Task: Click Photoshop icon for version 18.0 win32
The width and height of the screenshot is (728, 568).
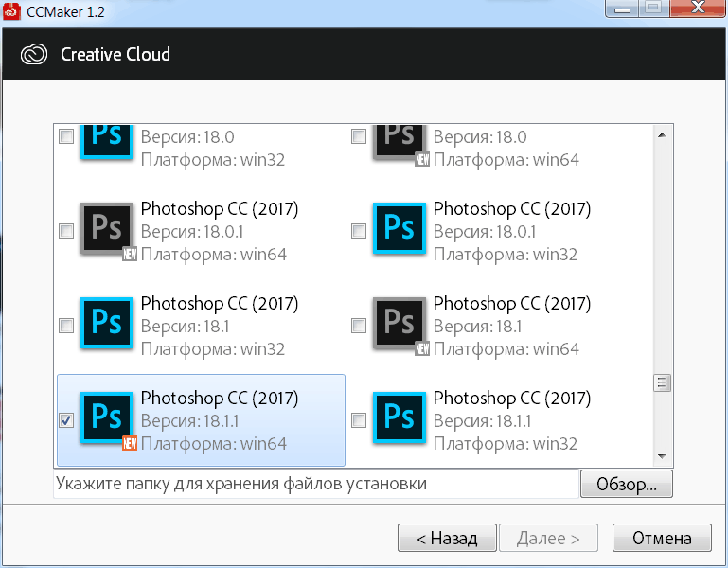Action: click(107, 142)
